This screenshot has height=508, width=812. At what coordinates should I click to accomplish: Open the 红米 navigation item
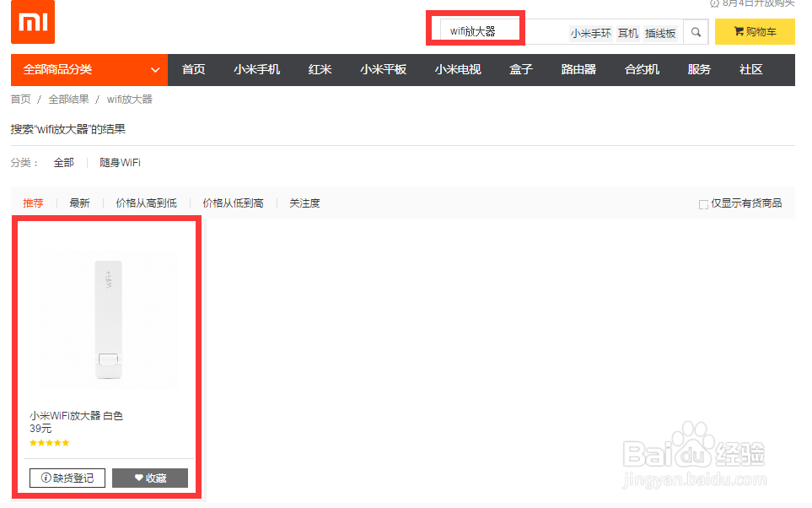coord(320,69)
